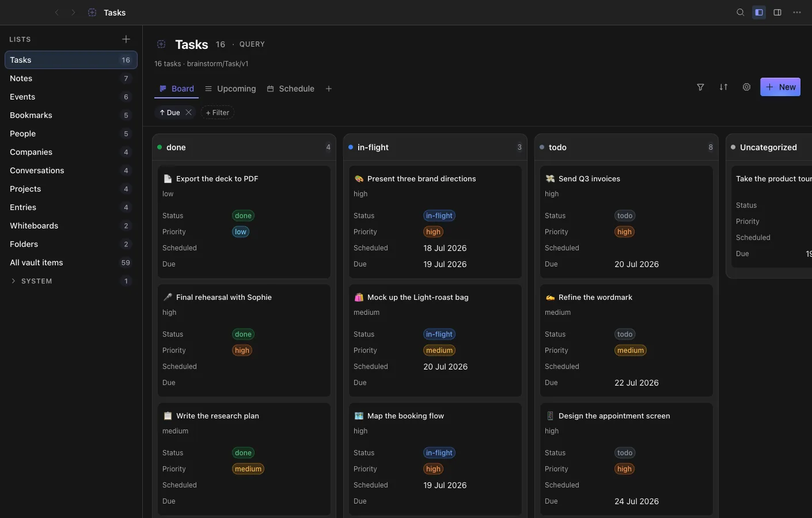Open the todo status tag on Refine the wordmark

pyautogui.click(x=625, y=334)
